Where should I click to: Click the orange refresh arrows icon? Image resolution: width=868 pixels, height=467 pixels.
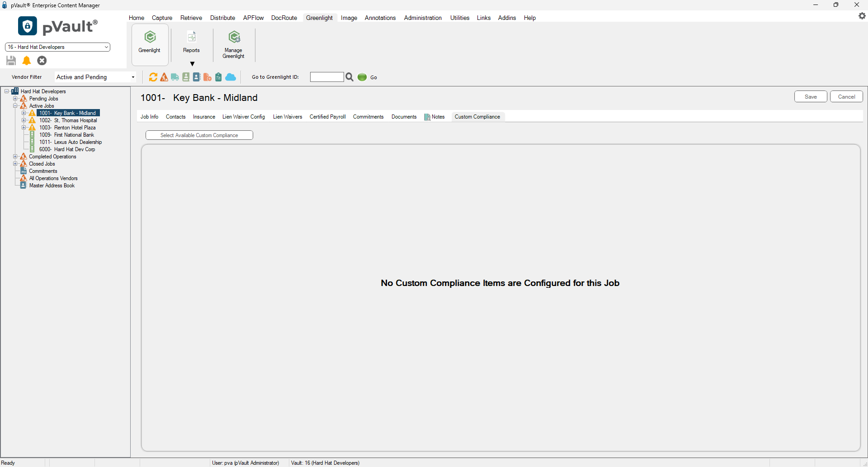point(153,77)
